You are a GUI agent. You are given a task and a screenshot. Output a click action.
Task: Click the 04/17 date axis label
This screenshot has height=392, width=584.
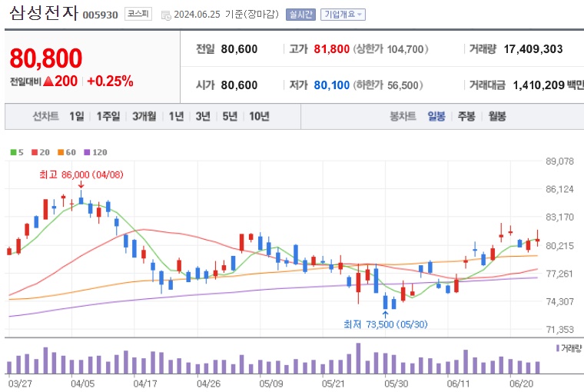(145, 384)
